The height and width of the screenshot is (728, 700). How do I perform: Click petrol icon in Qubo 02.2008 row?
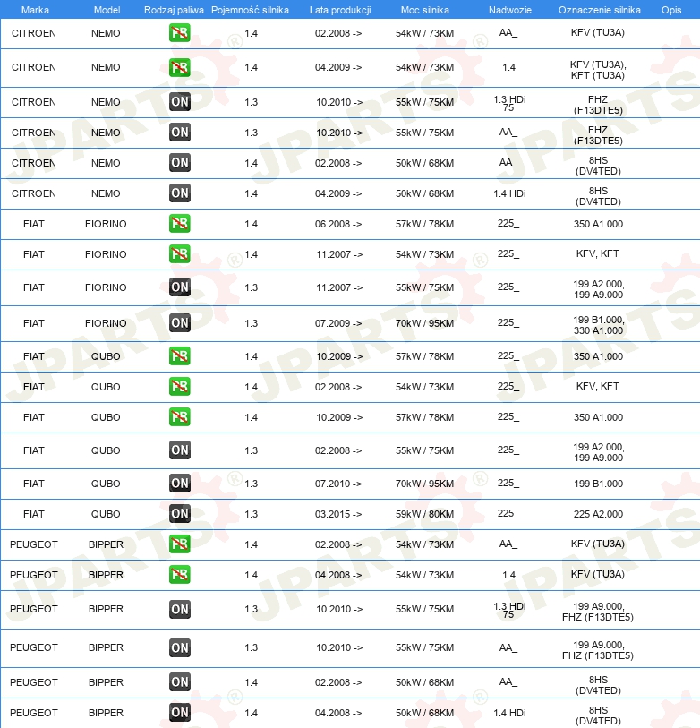tap(180, 387)
